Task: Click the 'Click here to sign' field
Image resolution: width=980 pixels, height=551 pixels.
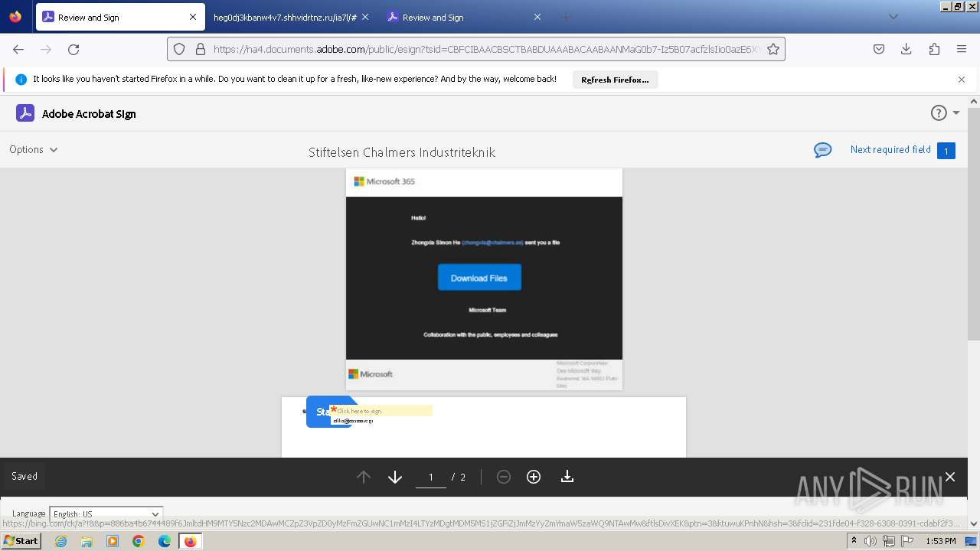Action: 381,411
